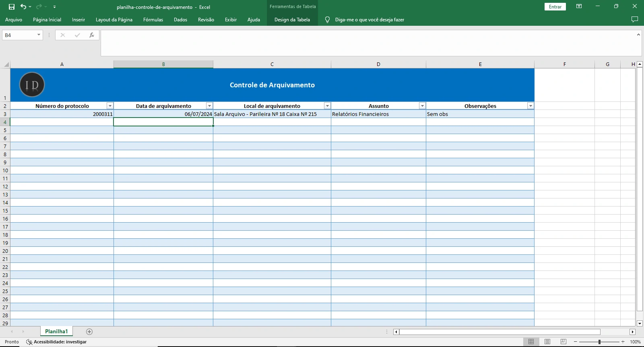Click the Name Box showing B4
The width and height of the screenshot is (644, 347).
[x=19, y=35]
